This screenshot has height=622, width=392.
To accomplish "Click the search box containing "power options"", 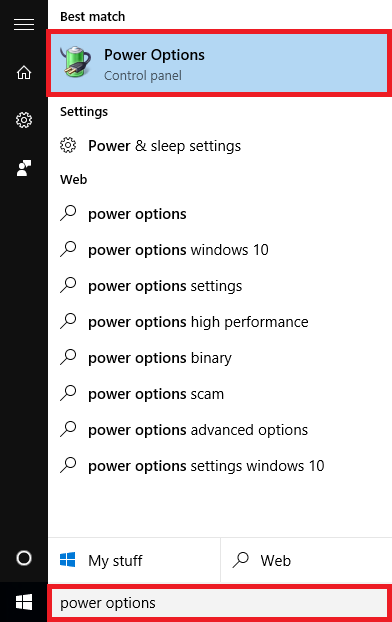I will coord(219,603).
